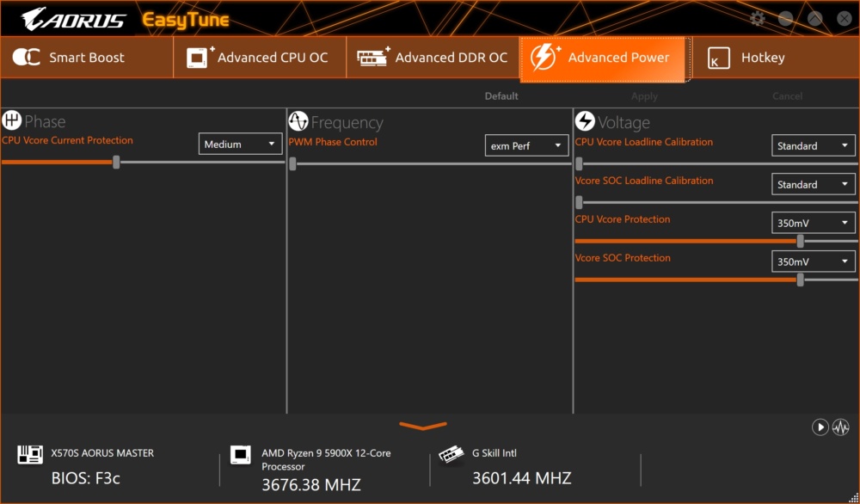Open the hardware monitor waveform icon
This screenshot has width=860, height=504.
(x=841, y=427)
